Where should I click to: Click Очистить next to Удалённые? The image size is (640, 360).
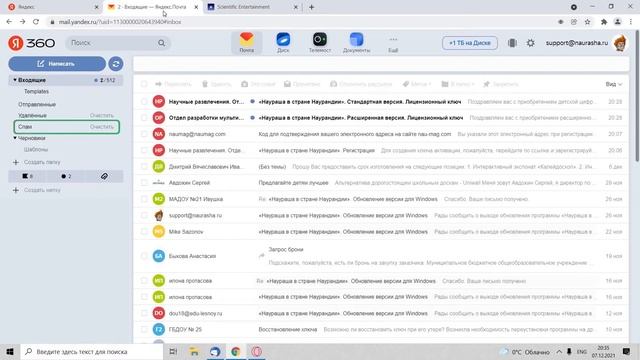coord(102,116)
